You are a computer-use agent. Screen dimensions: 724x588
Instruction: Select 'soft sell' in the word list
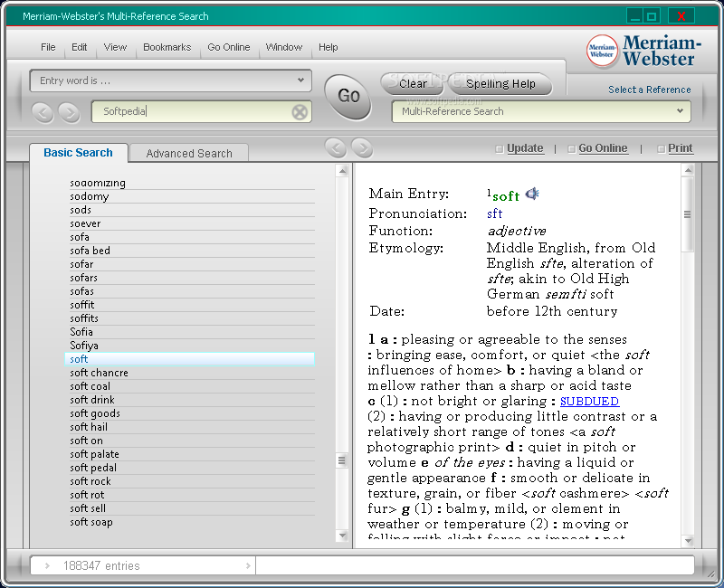pyautogui.click(x=190, y=508)
